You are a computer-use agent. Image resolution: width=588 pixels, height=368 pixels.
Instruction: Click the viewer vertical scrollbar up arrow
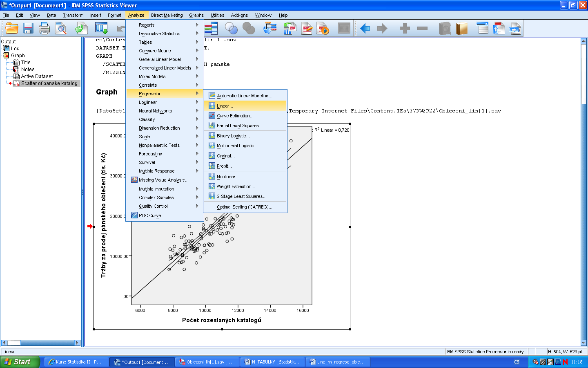point(584,41)
